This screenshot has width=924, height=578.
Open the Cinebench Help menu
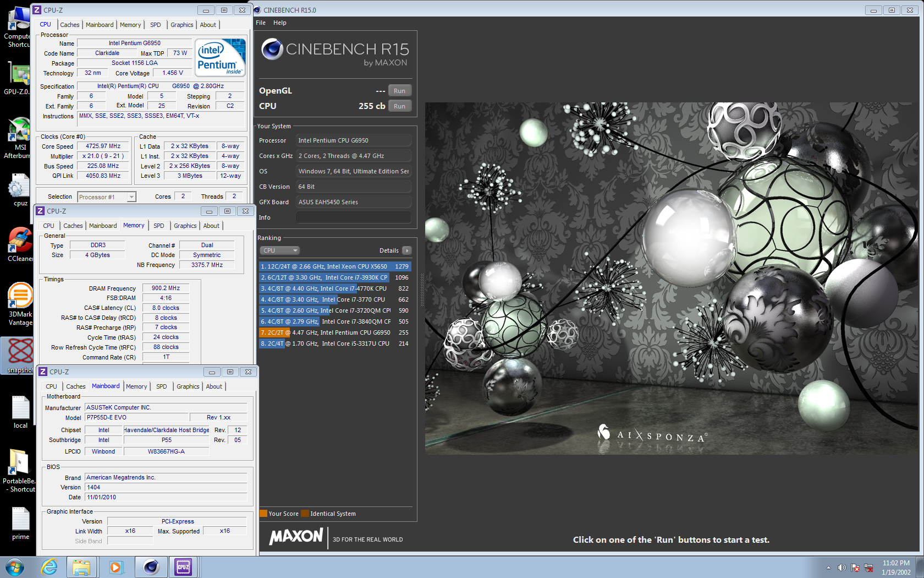280,23
